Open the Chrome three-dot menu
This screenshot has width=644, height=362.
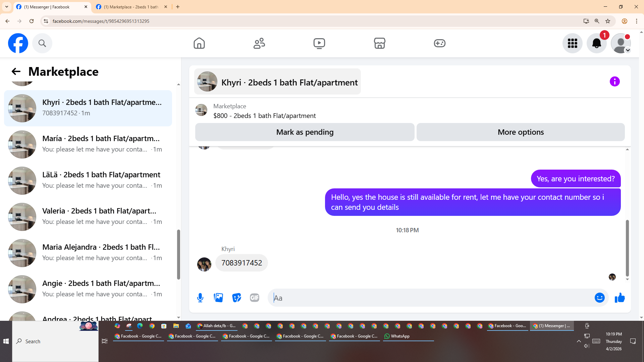(x=637, y=21)
